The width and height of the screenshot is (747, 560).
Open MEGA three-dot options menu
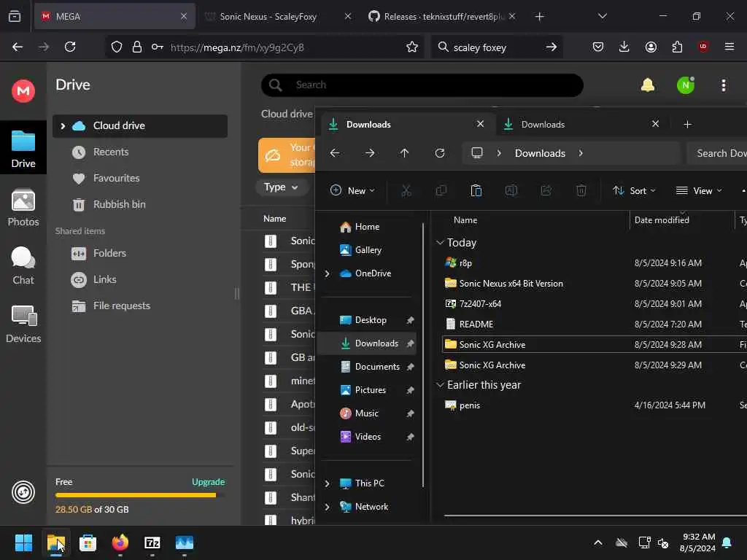724,85
